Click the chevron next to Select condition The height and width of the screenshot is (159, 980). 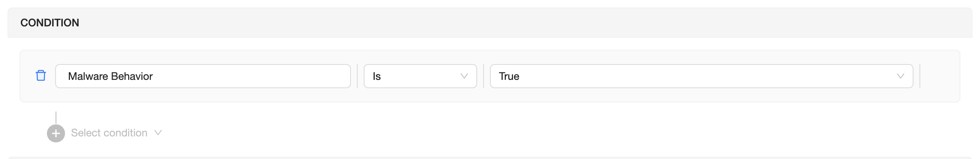click(x=158, y=133)
